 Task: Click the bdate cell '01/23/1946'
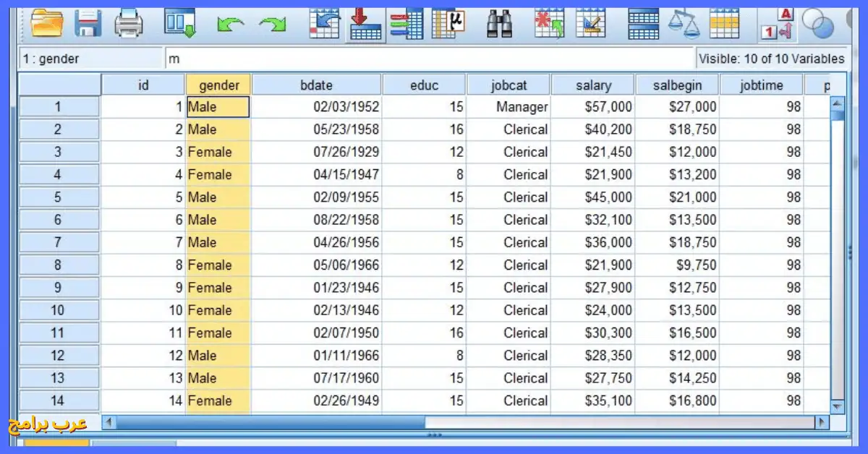pyautogui.click(x=317, y=288)
